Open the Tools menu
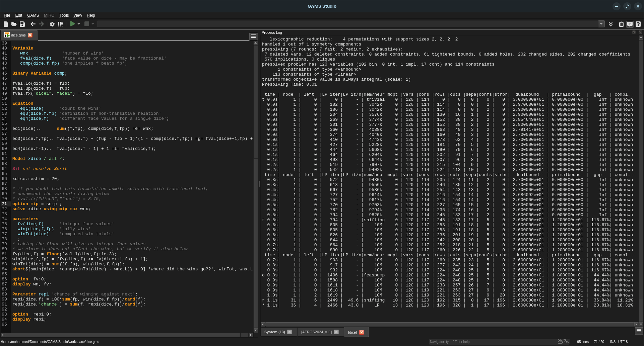This screenshot has height=346, width=644. pyautogui.click(x=64, y=15)
